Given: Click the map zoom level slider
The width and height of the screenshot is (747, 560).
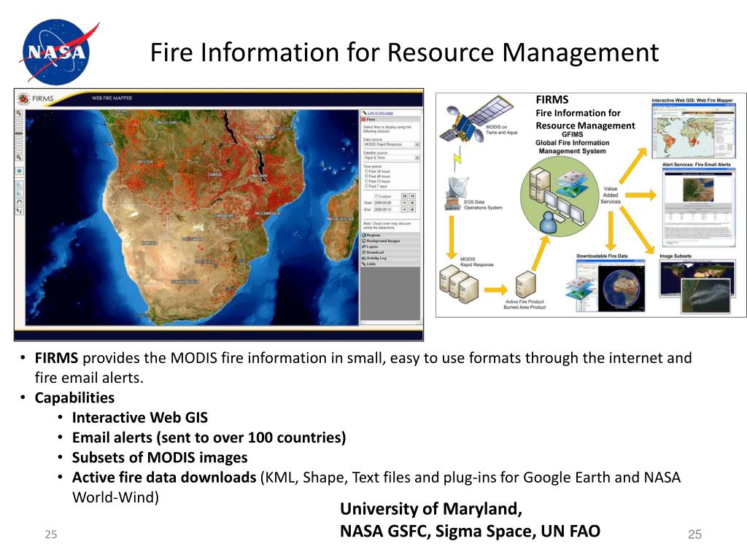Looking at the screenshot, I should click(19, 135).
